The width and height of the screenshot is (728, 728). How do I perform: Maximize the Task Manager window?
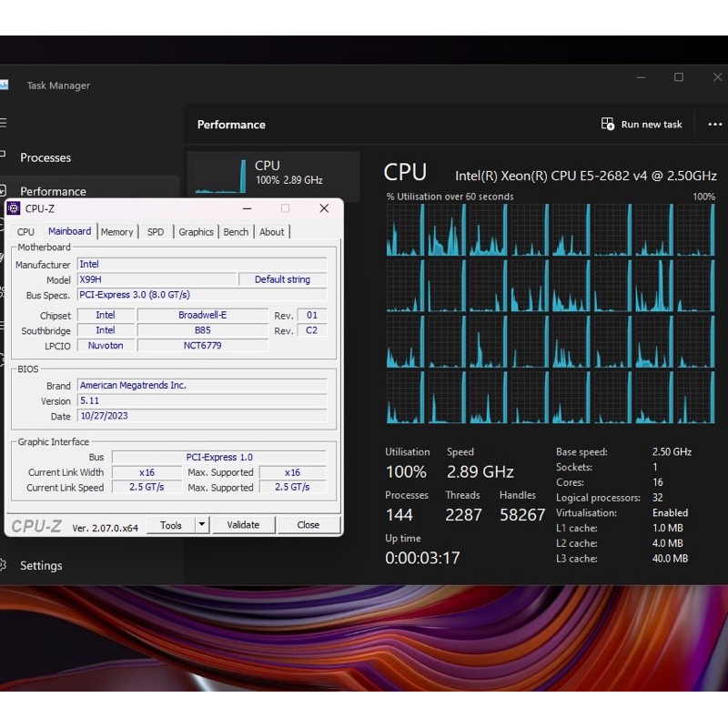pos(678,77)
